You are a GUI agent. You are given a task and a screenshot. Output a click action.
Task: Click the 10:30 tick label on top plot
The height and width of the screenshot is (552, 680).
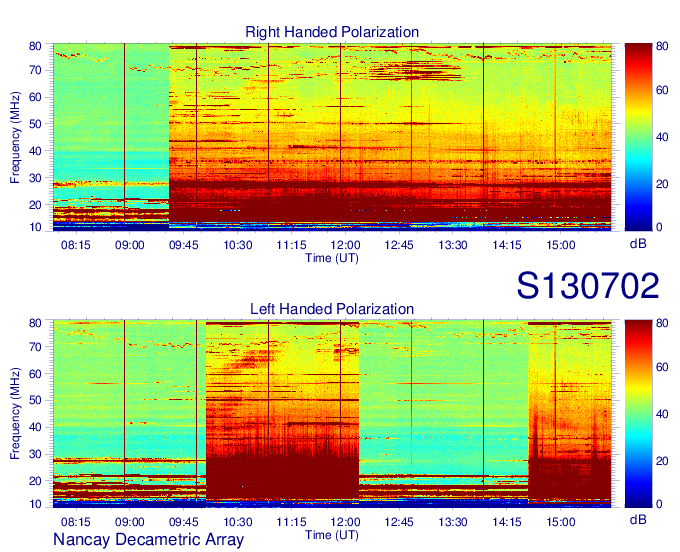(x=238, y=245)
